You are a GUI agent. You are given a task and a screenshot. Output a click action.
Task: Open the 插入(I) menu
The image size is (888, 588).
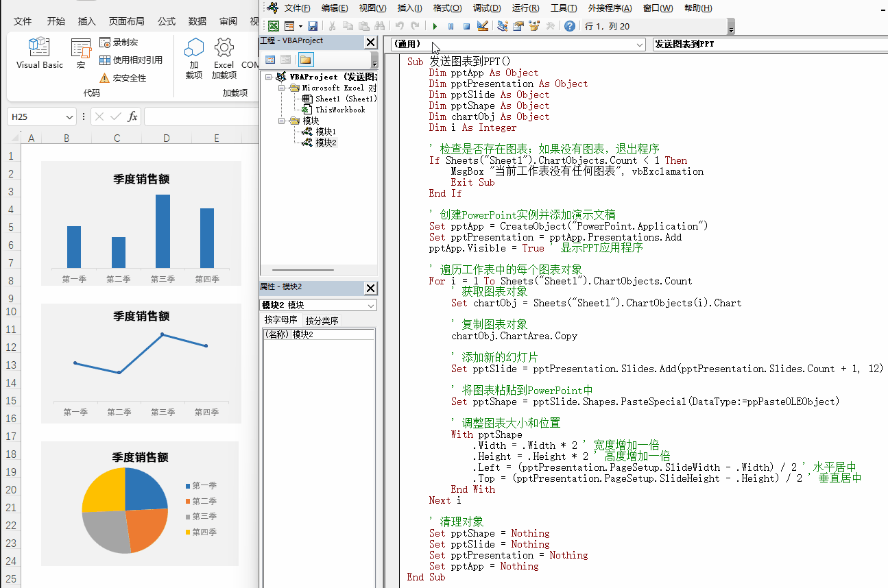click(x=409, y=8)
